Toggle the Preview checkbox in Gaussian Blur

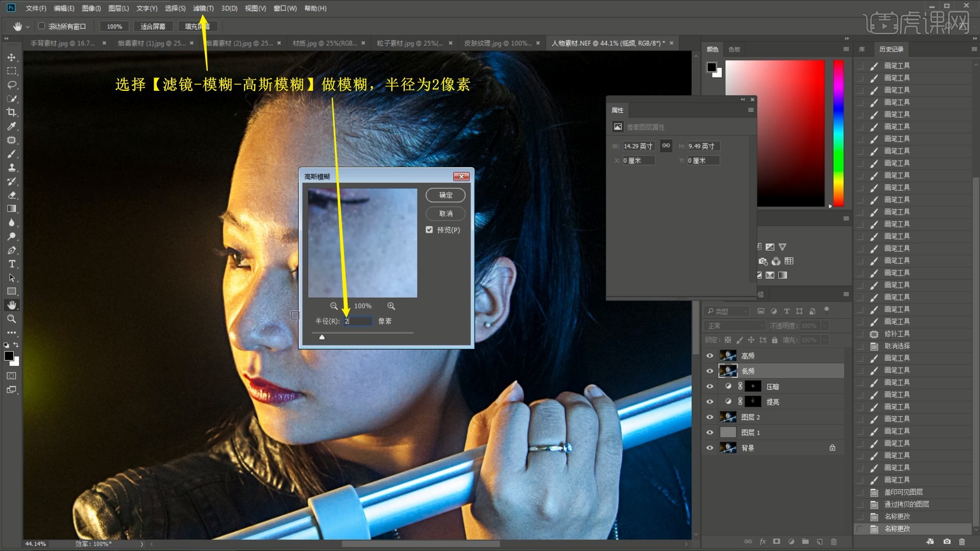429,230
